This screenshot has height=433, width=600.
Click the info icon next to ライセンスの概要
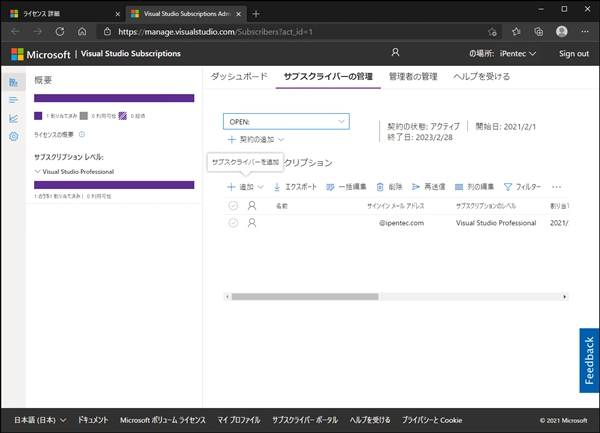[82, 134]
